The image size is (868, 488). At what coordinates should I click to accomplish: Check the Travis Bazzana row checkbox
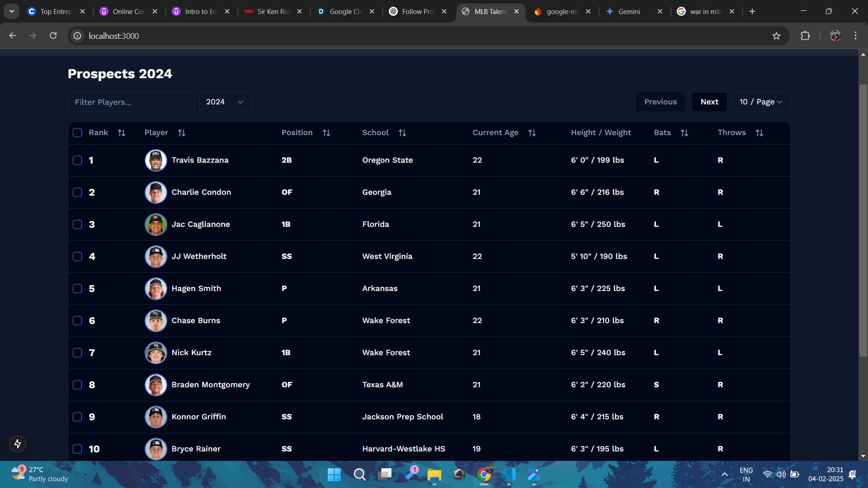point(77,160)
